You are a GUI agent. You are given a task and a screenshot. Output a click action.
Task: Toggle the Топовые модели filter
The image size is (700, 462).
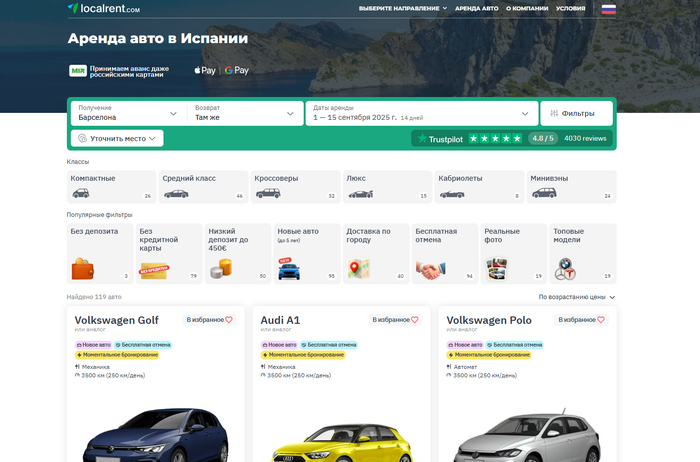point(583,254)
